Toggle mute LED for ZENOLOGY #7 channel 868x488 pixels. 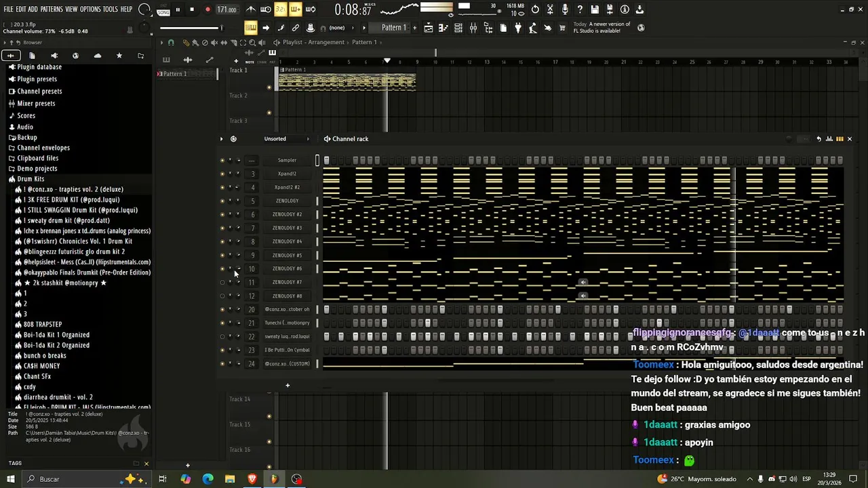pyautogui.click(x=222, y=283)
